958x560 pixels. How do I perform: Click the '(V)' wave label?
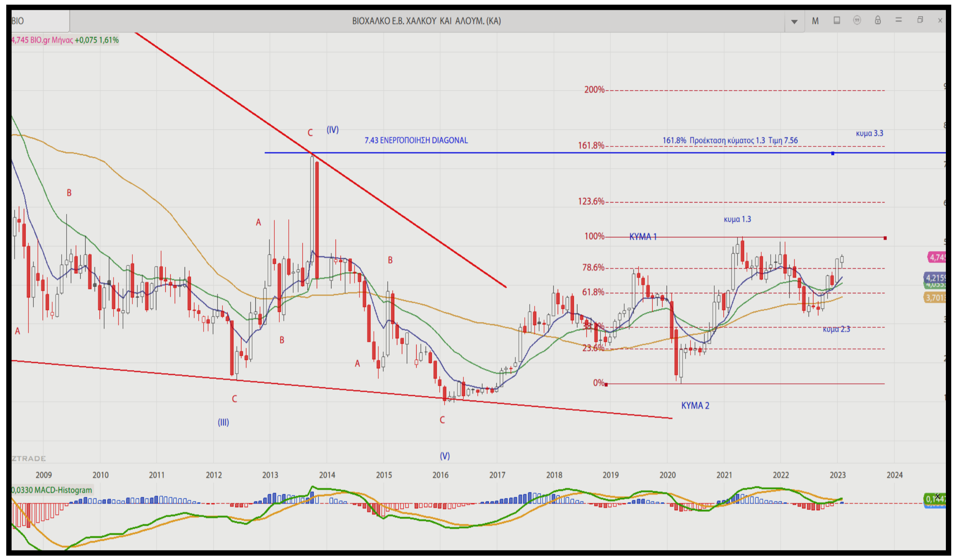(445, 456)
